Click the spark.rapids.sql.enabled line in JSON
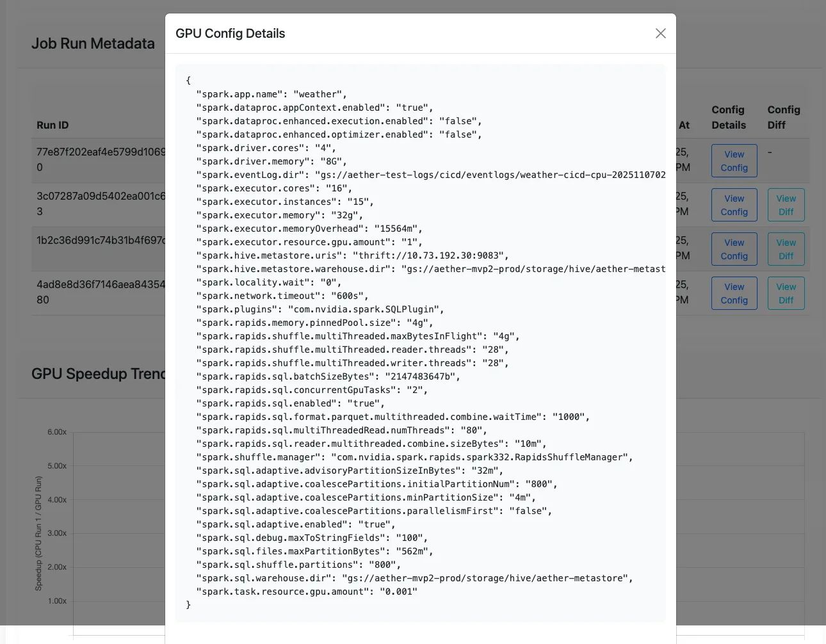Image resolution: width=826 pixels, height=644 pixels. [x=288, y=403]
